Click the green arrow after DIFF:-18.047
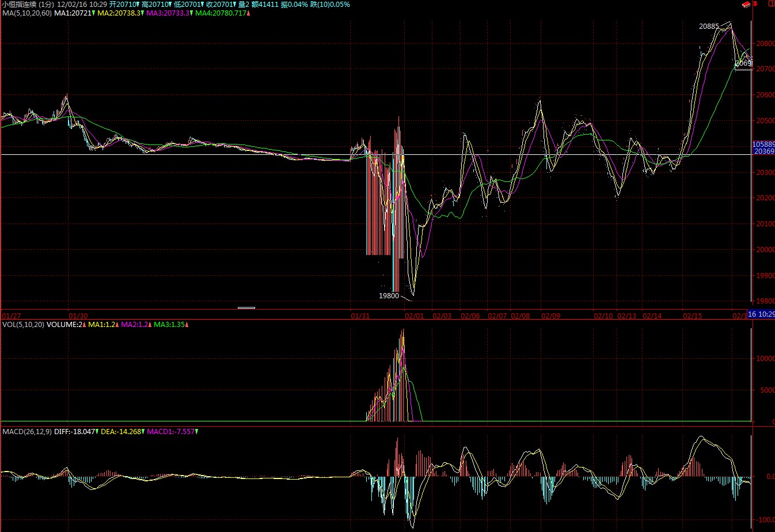The image size is (775, 532). pos(96,431)
